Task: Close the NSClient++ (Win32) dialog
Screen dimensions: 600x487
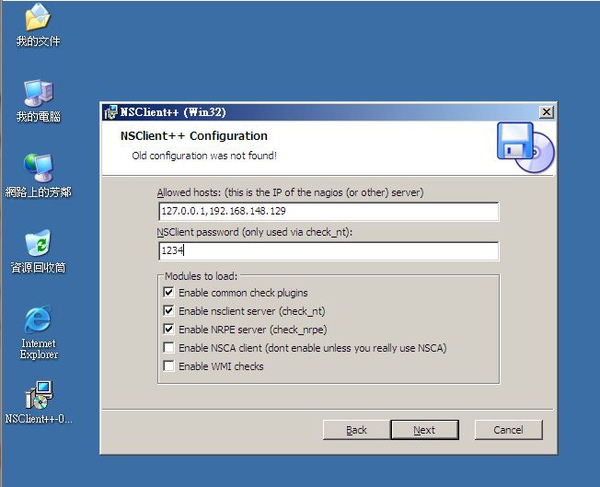Action: [x=546, y=112]
